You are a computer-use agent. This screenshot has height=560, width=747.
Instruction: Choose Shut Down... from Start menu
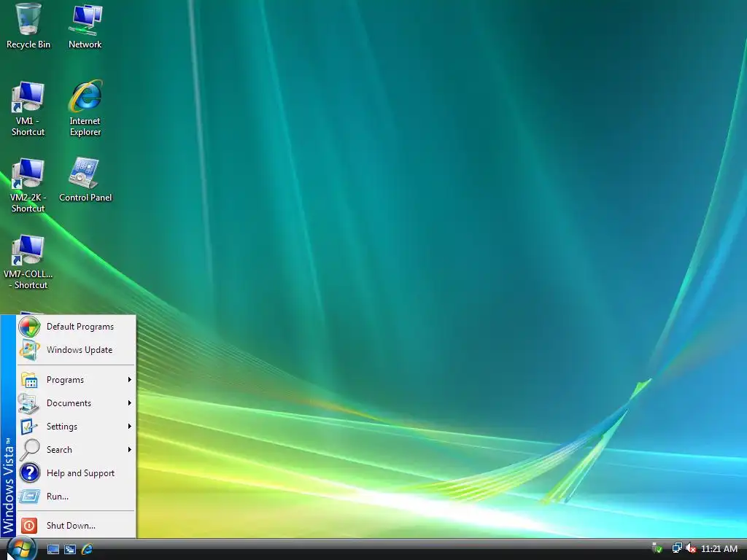(76, 526)
